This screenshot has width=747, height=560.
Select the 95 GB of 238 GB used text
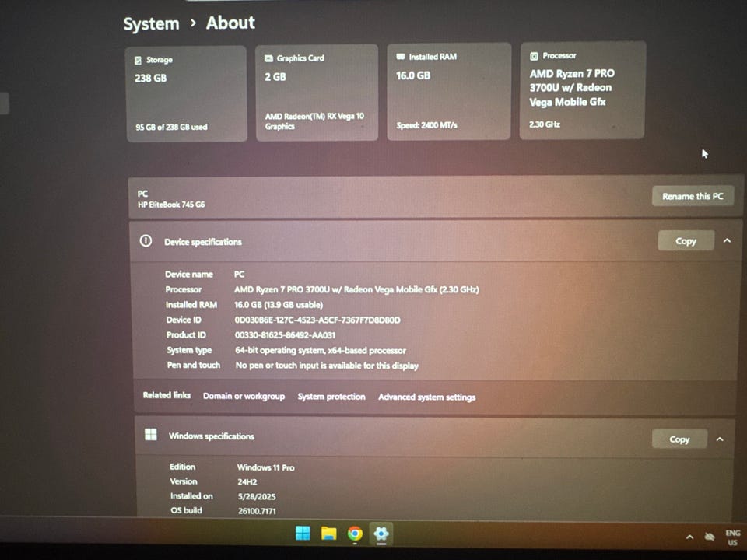[171, 127]
